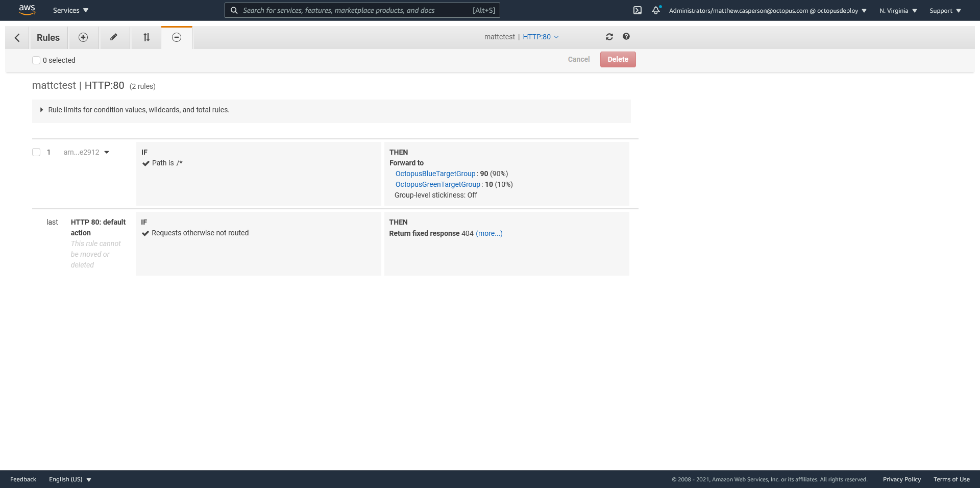Open the notifications bell
This screenshot has height=488, width=980.
(x=656, y=10)
